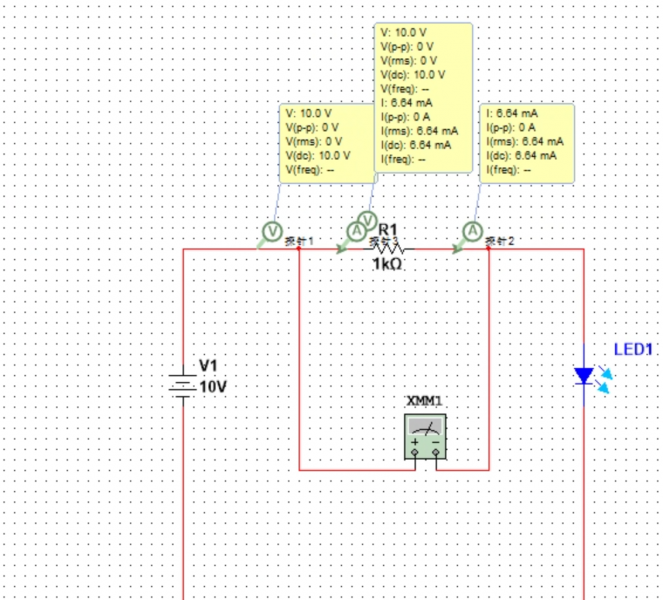Click the current probe 2 icon
This screenshot has width=663, height=600.
coord(472,231)
